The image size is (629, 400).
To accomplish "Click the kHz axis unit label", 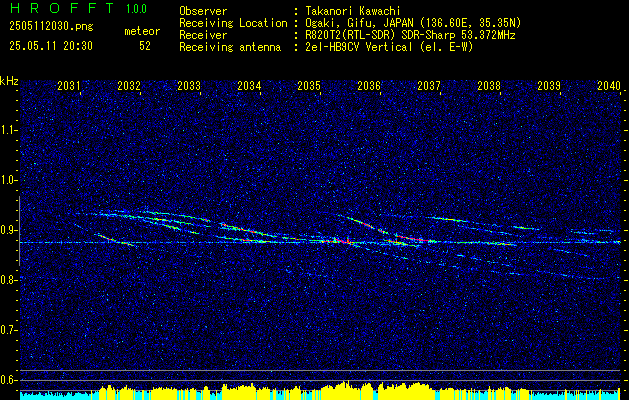I will pos(9,81).
